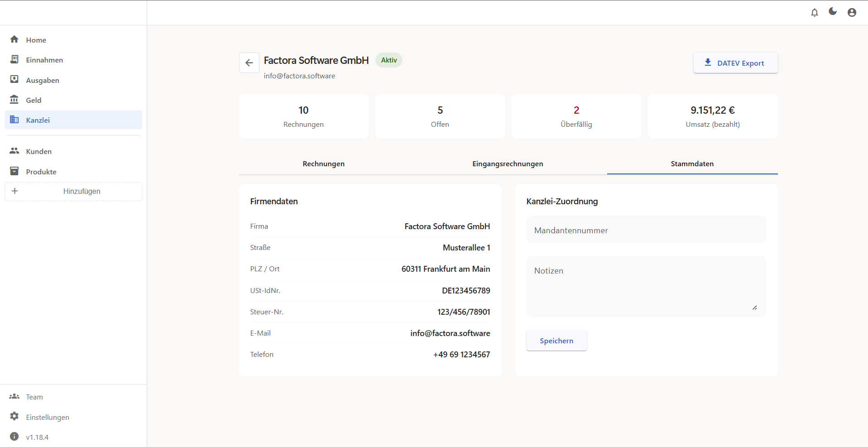This screenshot has height=447, width=868.
Task: Open the Produkte menu item
Action: pos(73,172)
